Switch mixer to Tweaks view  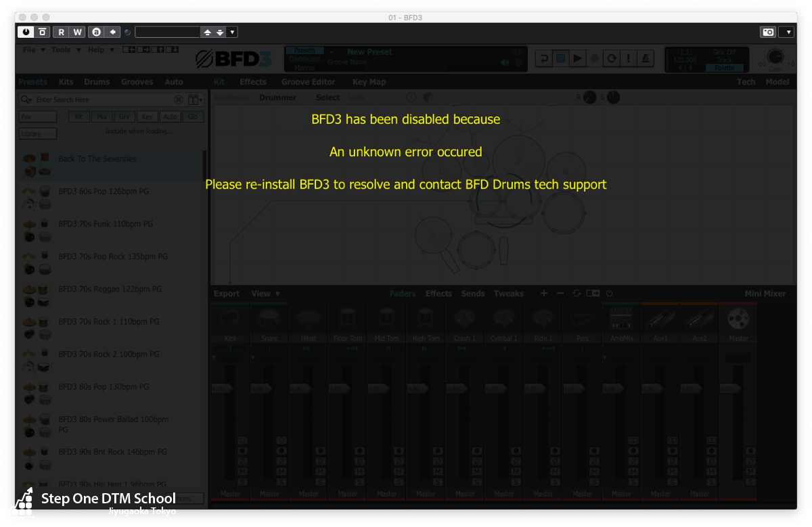coord(508,294)
